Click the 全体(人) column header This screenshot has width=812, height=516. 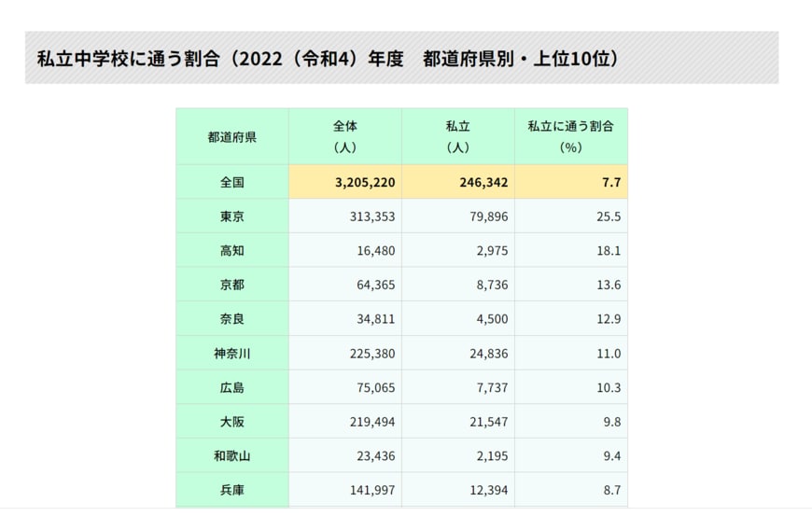(x=345, y=136)
